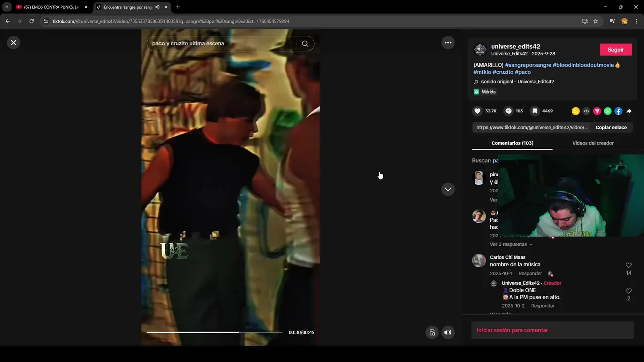
Task: Open the #miklo hashtag
Action: pyautogui.click(x=482, y=72)
